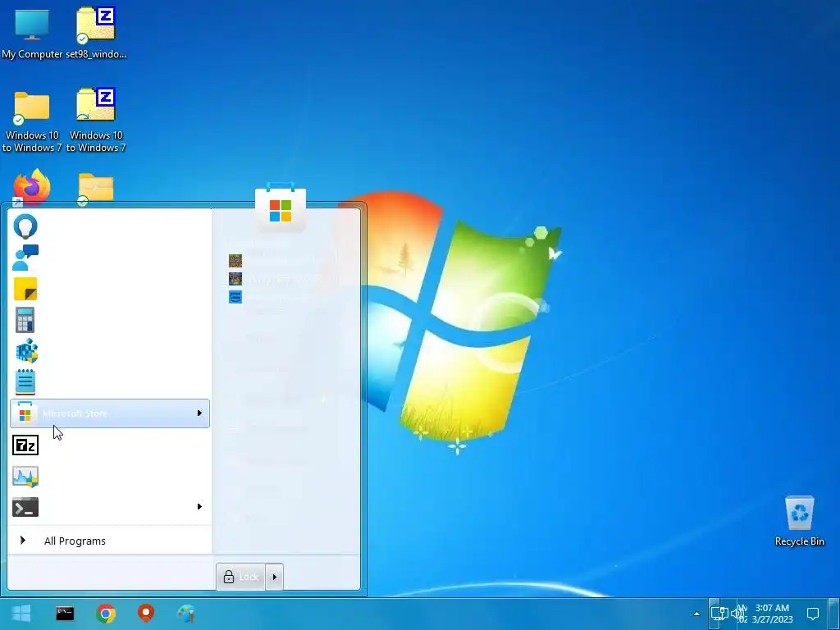Select the folder icon right of Firefox
The height and width of the screenshot is (630, 840).
tap(95, 189)
